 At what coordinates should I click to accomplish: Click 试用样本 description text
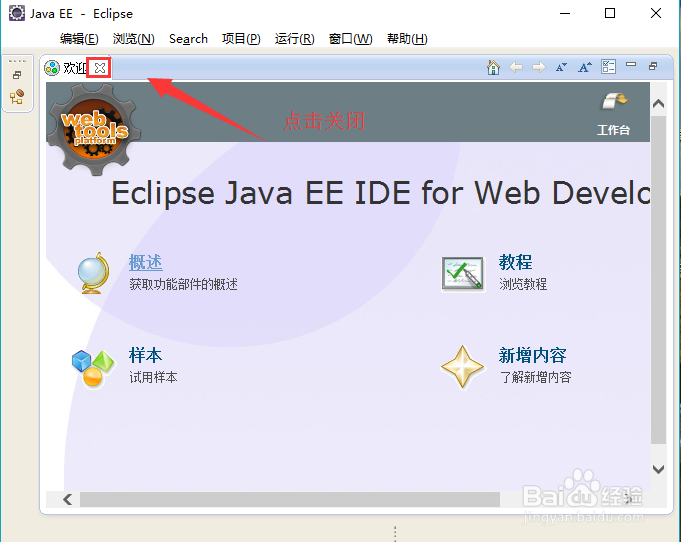click(x=153, y=377)
